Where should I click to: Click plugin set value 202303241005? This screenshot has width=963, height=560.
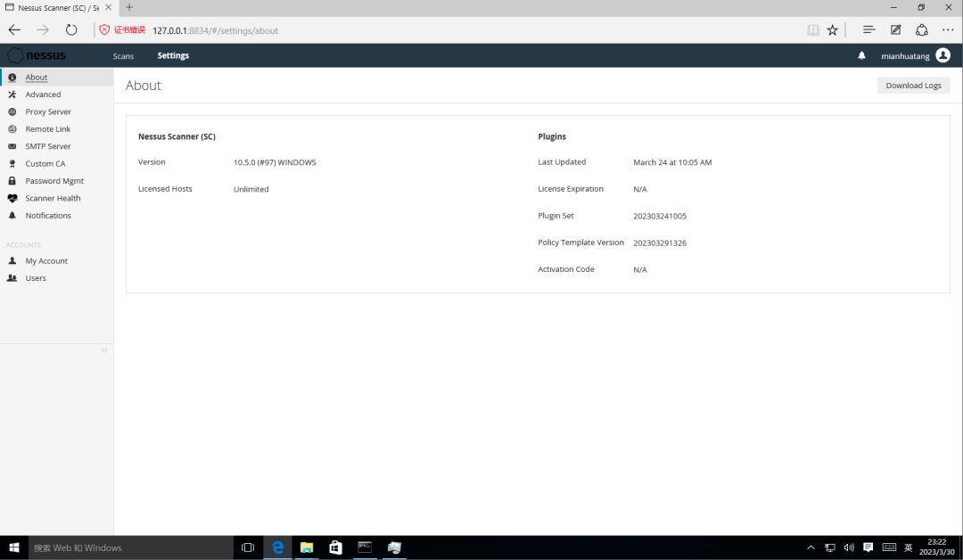click(660, 216)
